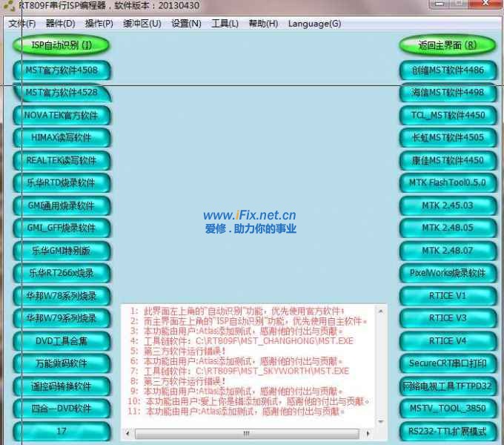Open 华邦W79系列烧录
504x445 pixels.
pos(62,318)
